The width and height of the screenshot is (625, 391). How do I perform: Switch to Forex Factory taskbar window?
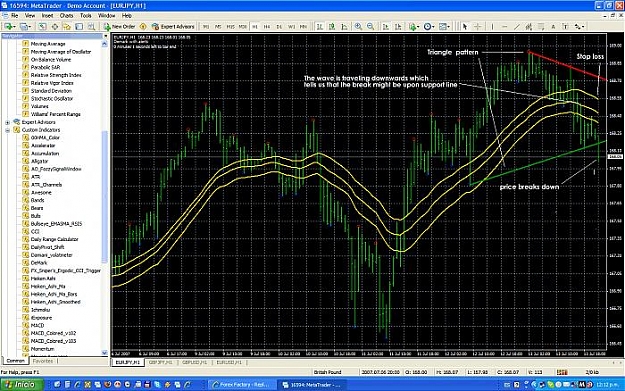(x=242, y=385)
